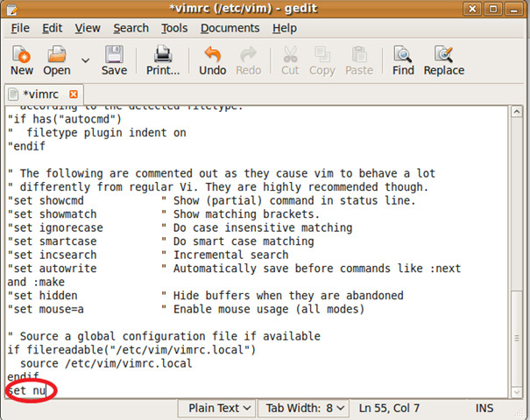Click the comment "Show matching brackets."
Image resolution: width=530 pixels, height=420 pixels.
[246, 214]
